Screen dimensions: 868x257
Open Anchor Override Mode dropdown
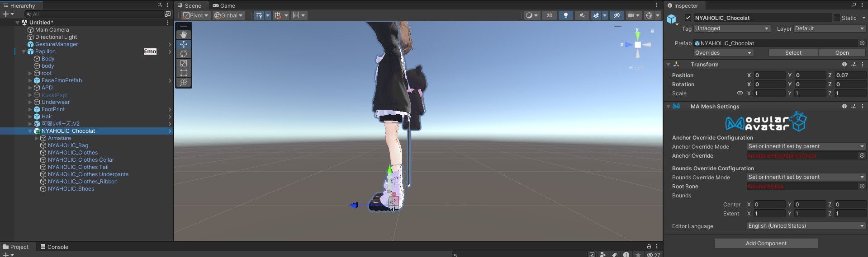click(x=806, y=146)
